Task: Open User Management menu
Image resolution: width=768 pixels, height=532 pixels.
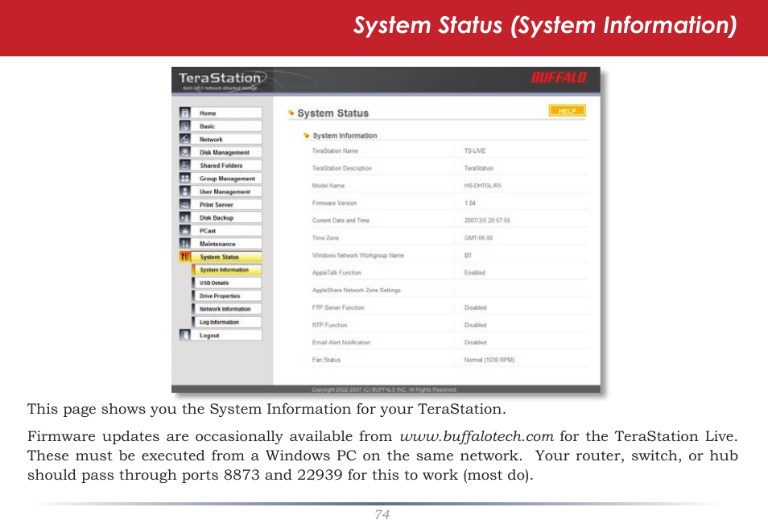Action: [226, 192]
